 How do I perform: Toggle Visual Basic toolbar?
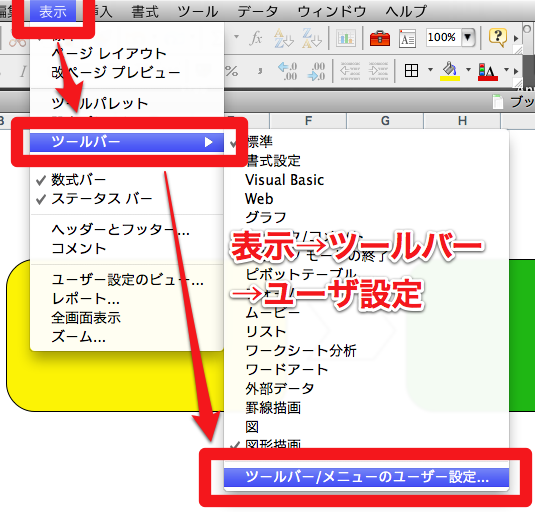(x=366, y=180)
